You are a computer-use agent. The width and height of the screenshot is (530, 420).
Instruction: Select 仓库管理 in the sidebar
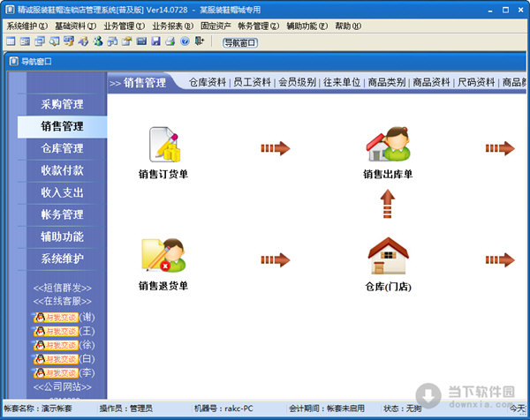click(x=62, y=148)
